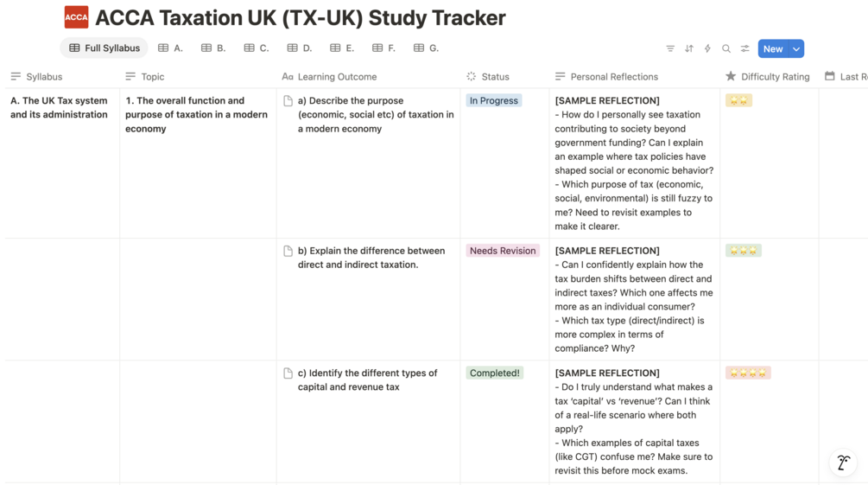Click the four-star difficulty rating tag
The width and height of the screenshot is (868, 485).
(x=748, y=373)
